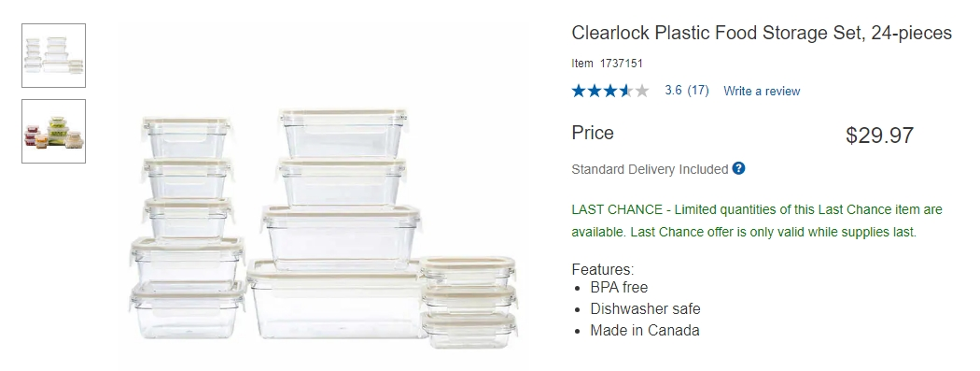The width and height of the screenshot is (980, 371).
Task: Open the Write a review link
Action: click(762, 92)
